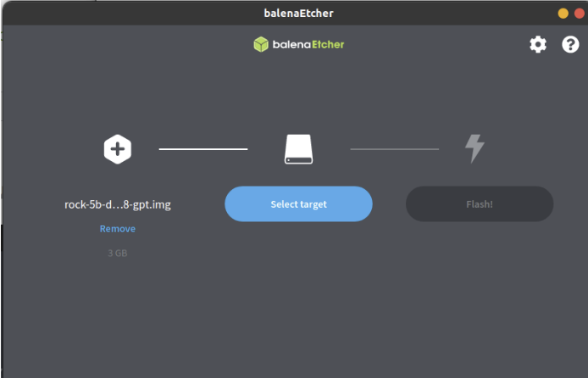The image size is (588, 378).
Task: Click the white progress line after image step
Action: (x=203, y=149)
